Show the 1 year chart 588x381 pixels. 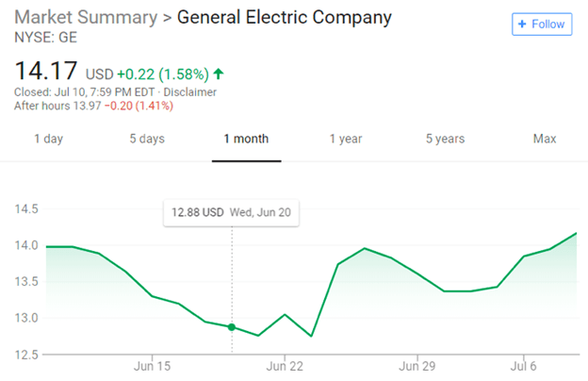tap(346, 139)
